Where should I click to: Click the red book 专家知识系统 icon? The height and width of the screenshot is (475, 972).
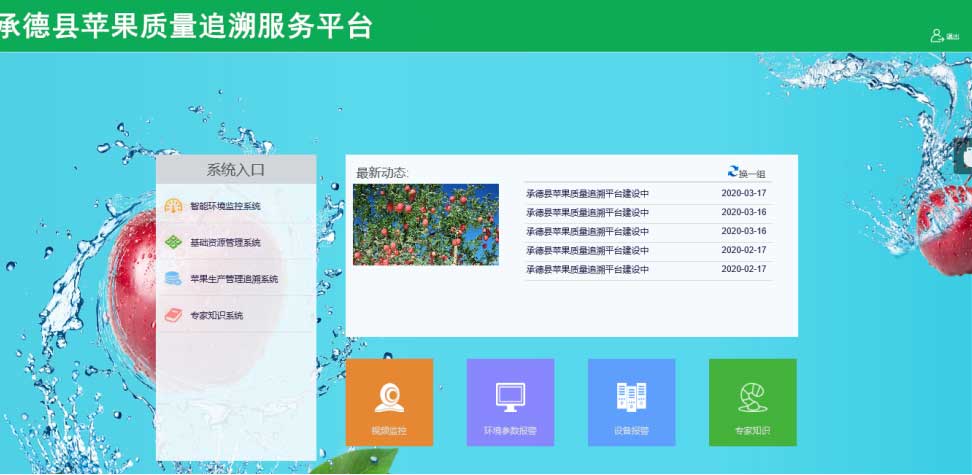click(x=174, y=316)
